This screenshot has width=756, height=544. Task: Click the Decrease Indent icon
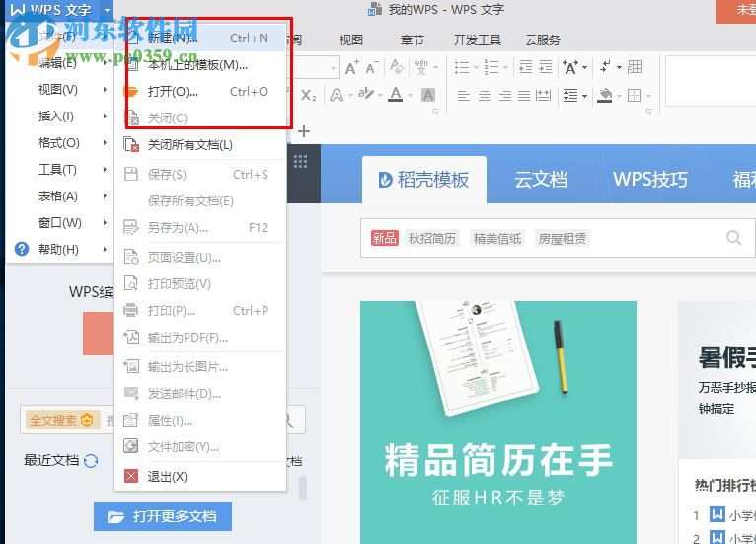pyautogui.click(x=525, y=67)
